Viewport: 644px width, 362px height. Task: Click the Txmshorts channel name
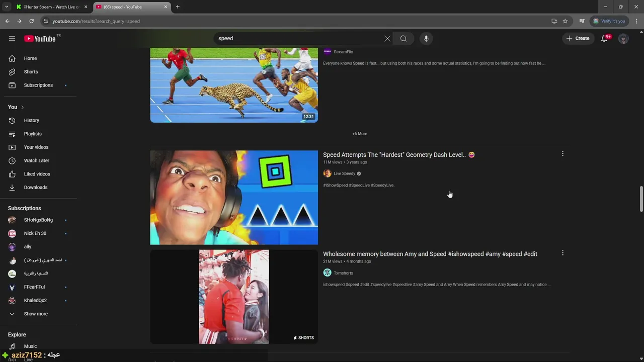(343, 273)
